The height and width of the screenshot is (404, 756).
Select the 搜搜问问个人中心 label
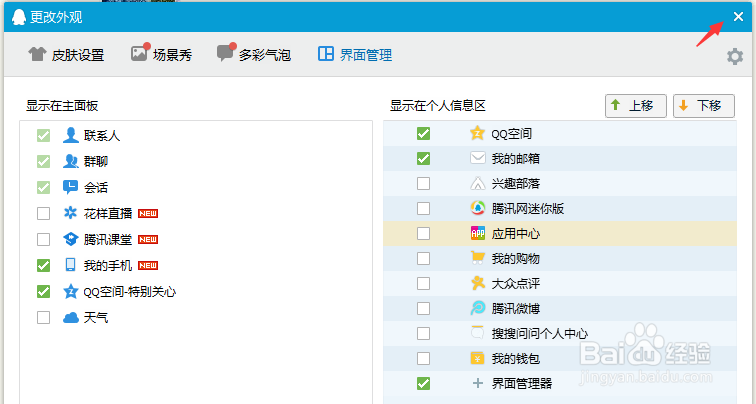coord(540,334)
